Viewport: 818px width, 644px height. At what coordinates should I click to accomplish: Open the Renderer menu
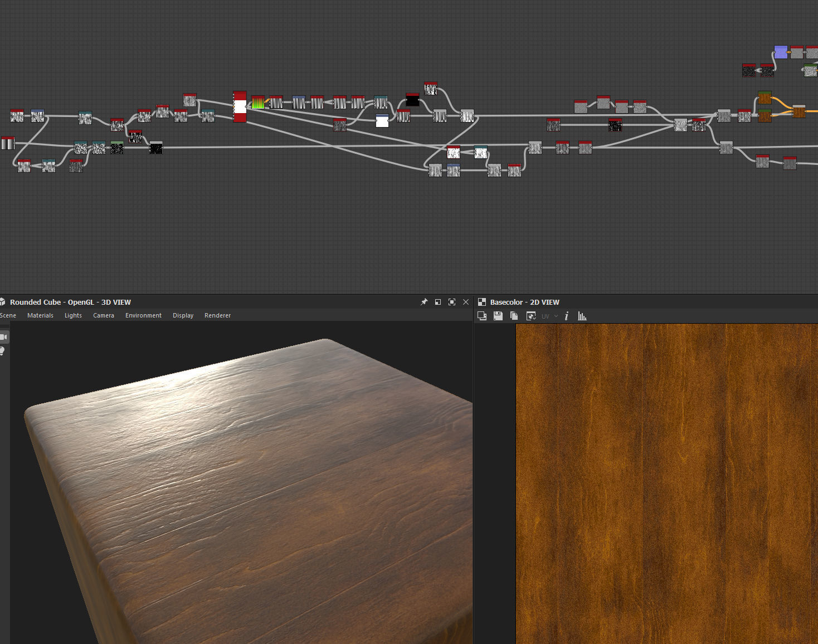(217, 315)
